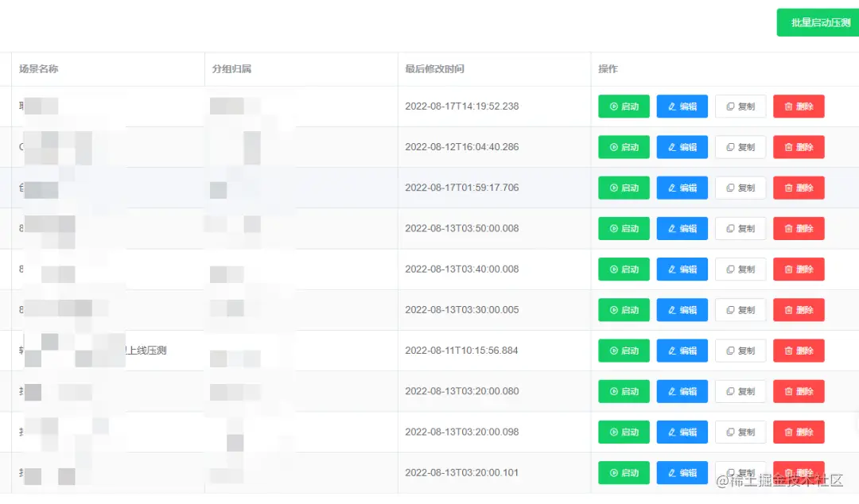
Task: Start the scenario modified 2022-08-13T03:50:00.008
Action: 624,228
